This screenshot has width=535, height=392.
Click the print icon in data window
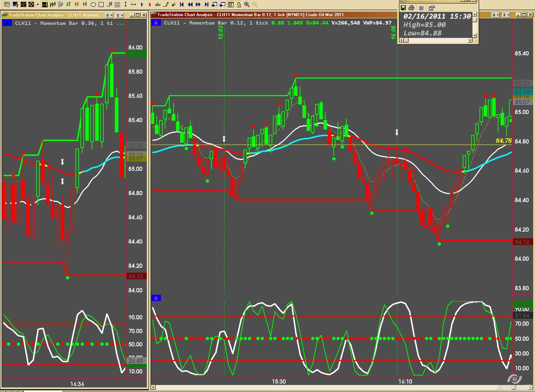click(x=411, y=8)
